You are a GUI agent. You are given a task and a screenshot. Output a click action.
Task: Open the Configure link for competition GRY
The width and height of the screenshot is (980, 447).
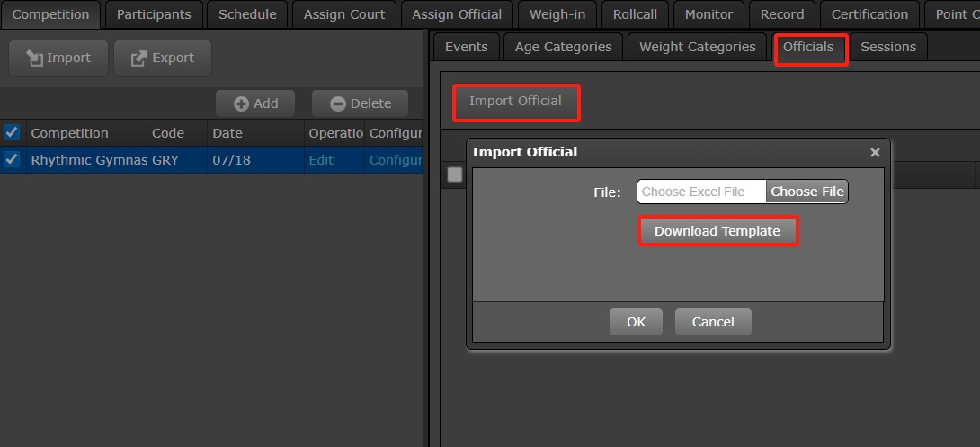[395, 160]
